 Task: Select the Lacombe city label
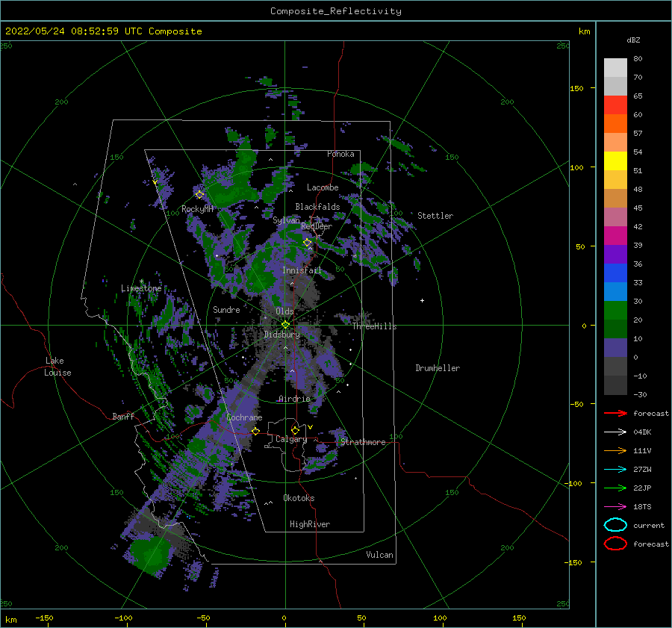323,187
